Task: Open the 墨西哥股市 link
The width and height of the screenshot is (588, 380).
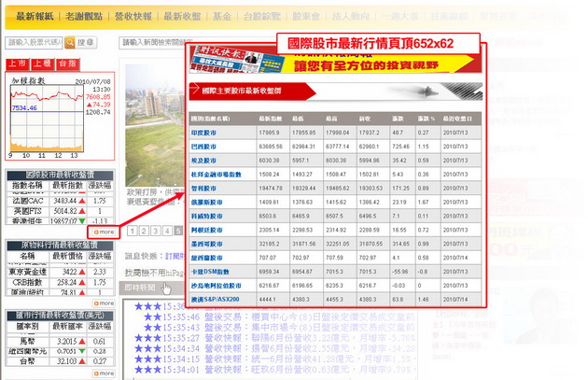Action: [x=206, y=244]
